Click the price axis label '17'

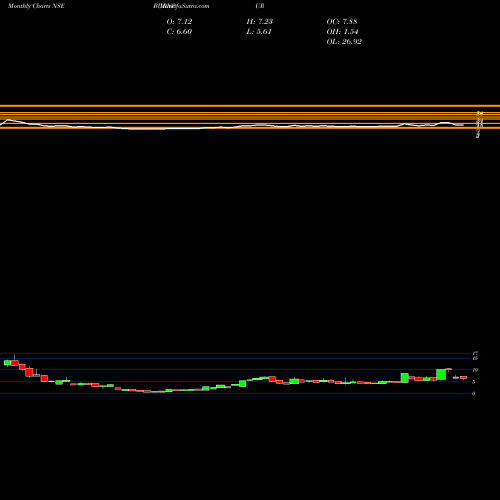(475, 353)
